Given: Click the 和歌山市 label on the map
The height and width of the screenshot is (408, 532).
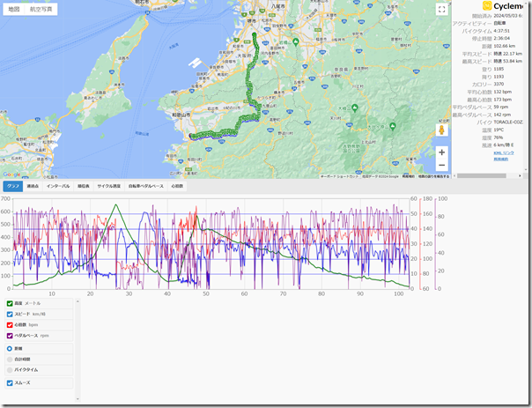Looking at the screenshot, I should 181,115.
